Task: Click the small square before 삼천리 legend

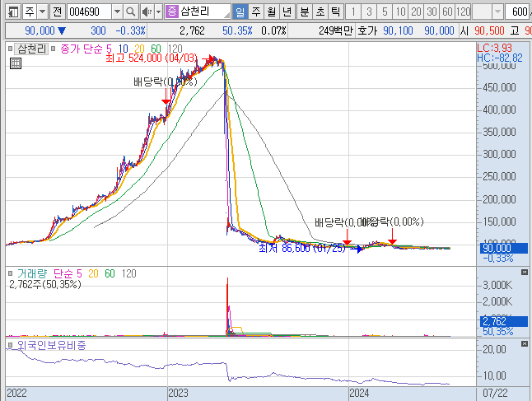Action: pyautogui.click(x=10, y=49)
